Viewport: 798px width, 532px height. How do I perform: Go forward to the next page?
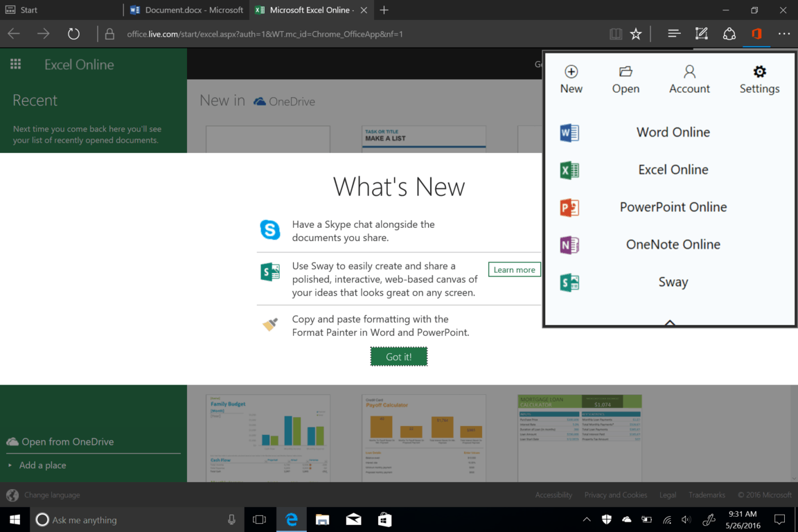[43, 34]
